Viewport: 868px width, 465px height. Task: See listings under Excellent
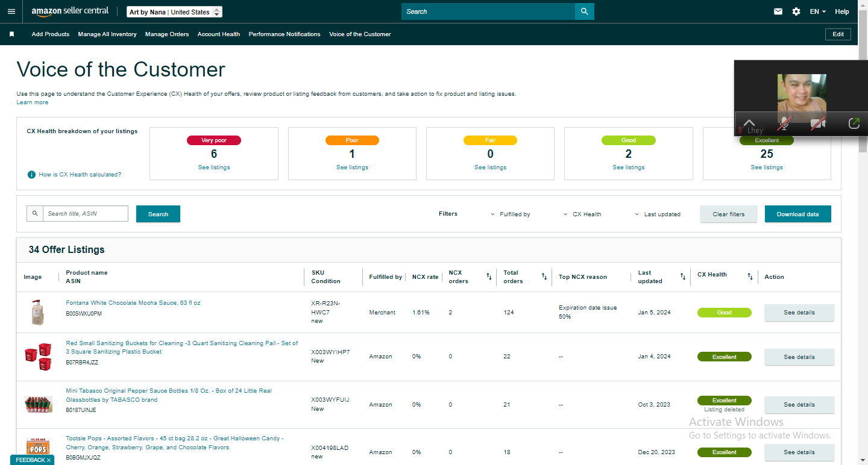[x=767, y=167]
